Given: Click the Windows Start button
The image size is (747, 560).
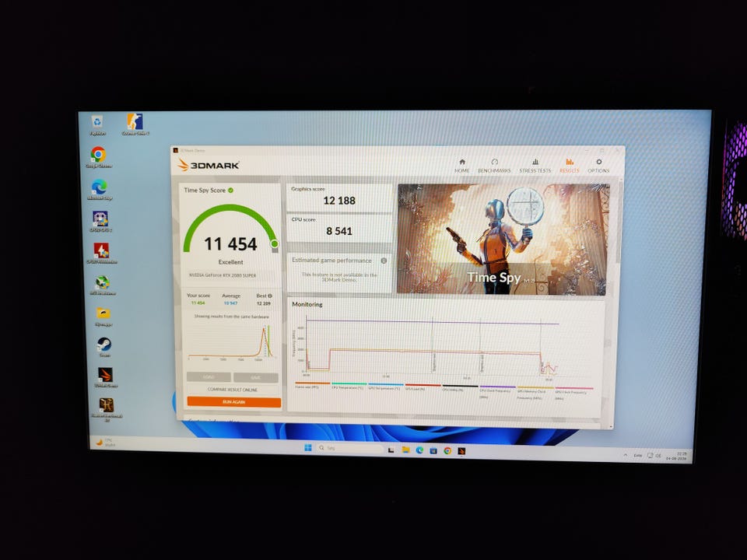Looking at the screenshot, I should tap(308, 448).
